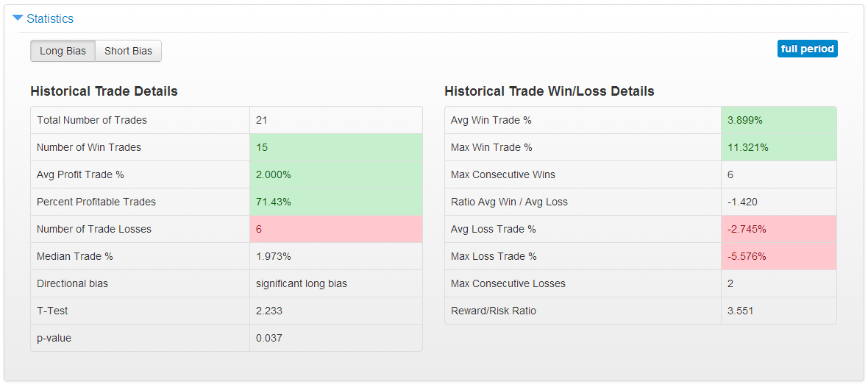The width and height of the screenshot is (868, 385).
Task: Click the Median Trade % row label
Action: 75,256
